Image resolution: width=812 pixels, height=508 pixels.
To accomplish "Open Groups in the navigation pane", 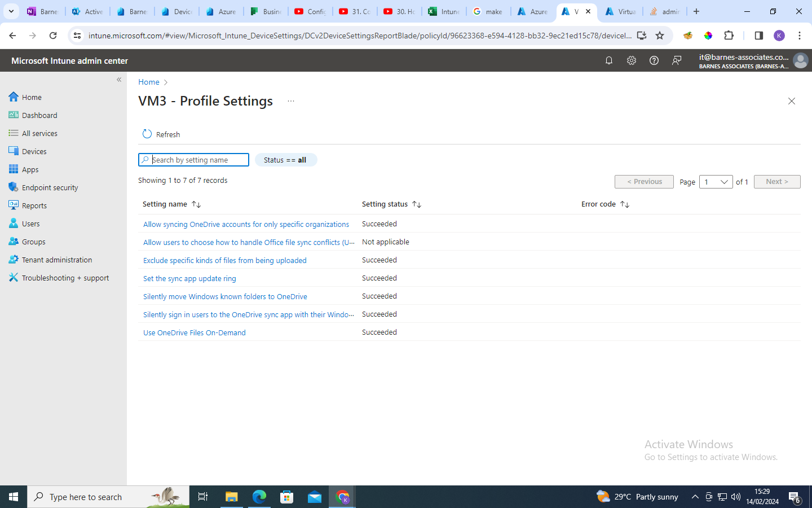I will click(x=32, y=241).
